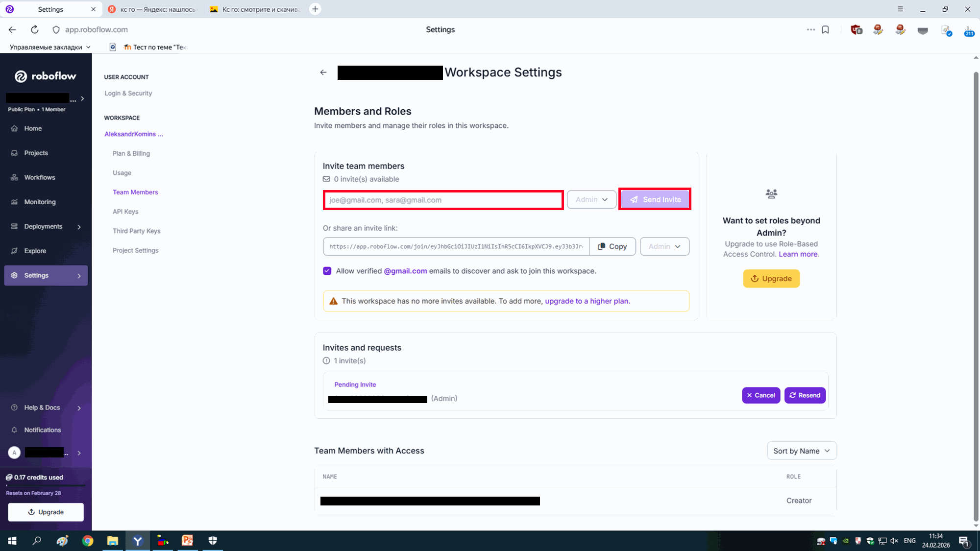Screen dimensions: 980x551
Task: Click 'upgrade to a higher plan' link
Action: click(588, 301)
